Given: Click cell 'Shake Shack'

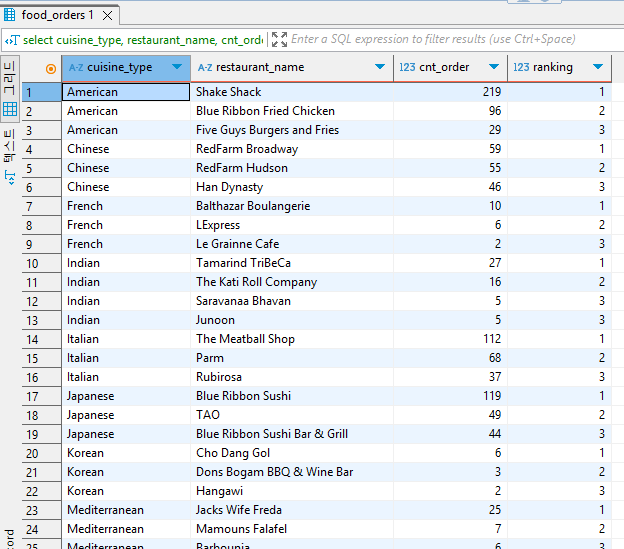Looking at the screenshot, I should coord(292,92).
